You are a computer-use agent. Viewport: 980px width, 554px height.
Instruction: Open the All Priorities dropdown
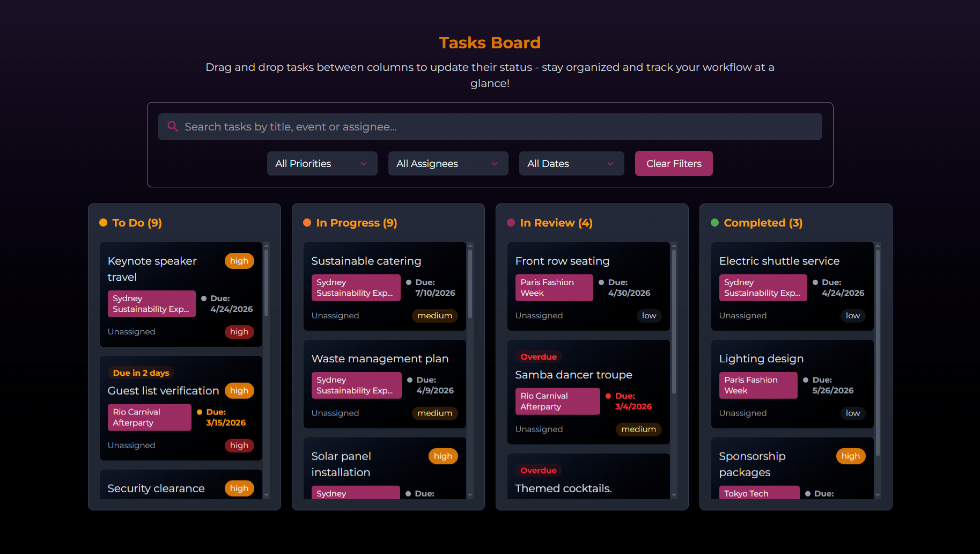[x=322, y=163]
